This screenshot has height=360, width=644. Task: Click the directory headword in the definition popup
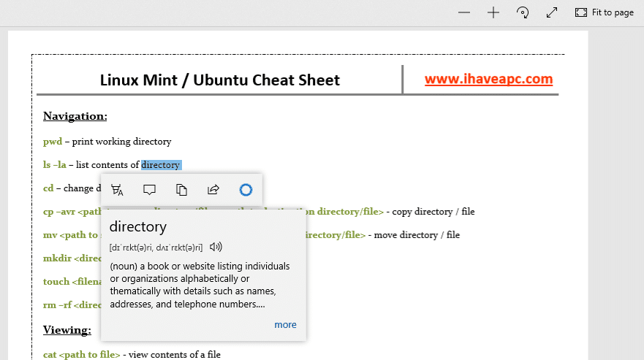coord(138,227)
